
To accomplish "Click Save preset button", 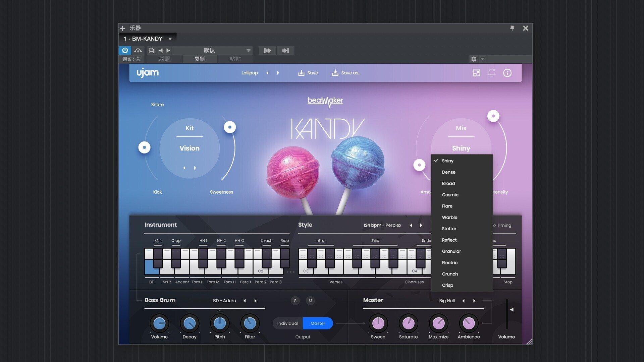I will click(x=308, y=73).
